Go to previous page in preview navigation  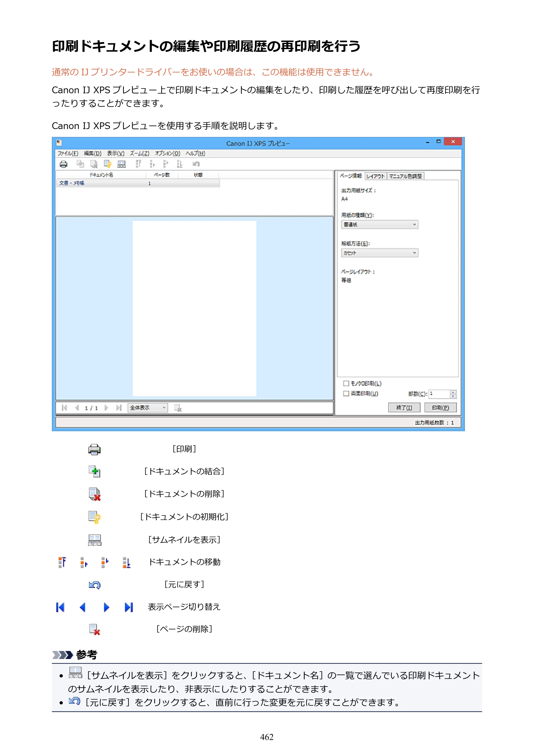pyautogui.click(x=77, y=408)
